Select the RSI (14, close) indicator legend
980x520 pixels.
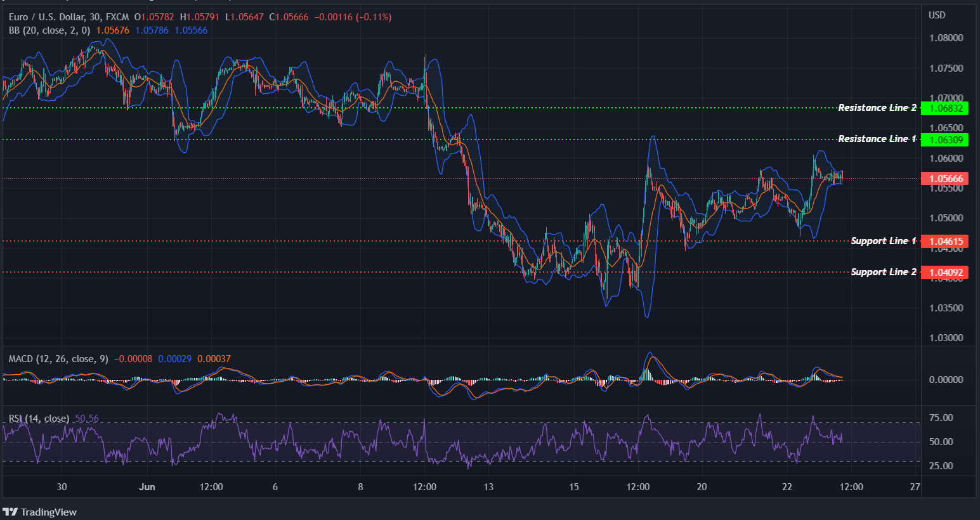click(38, 418)
